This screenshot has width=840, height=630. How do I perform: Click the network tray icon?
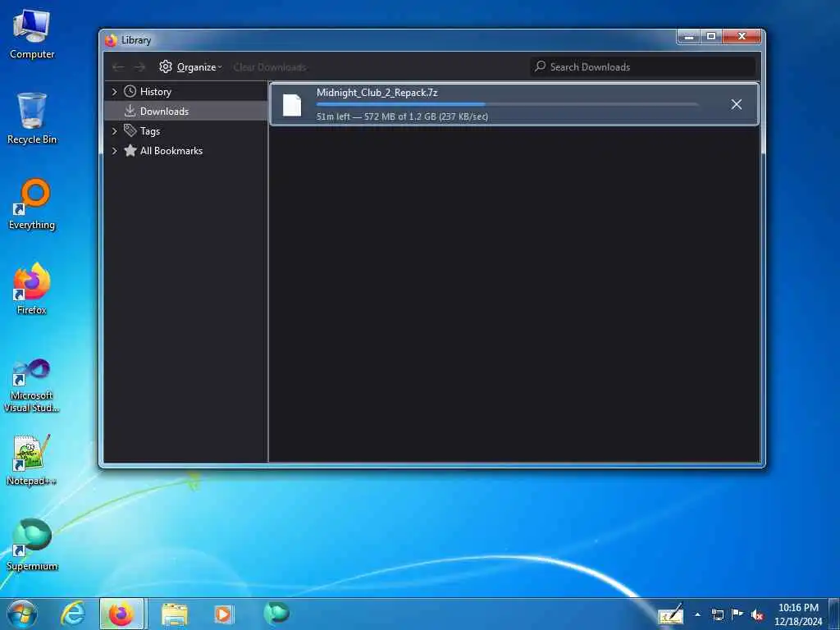tap(717, 614)
